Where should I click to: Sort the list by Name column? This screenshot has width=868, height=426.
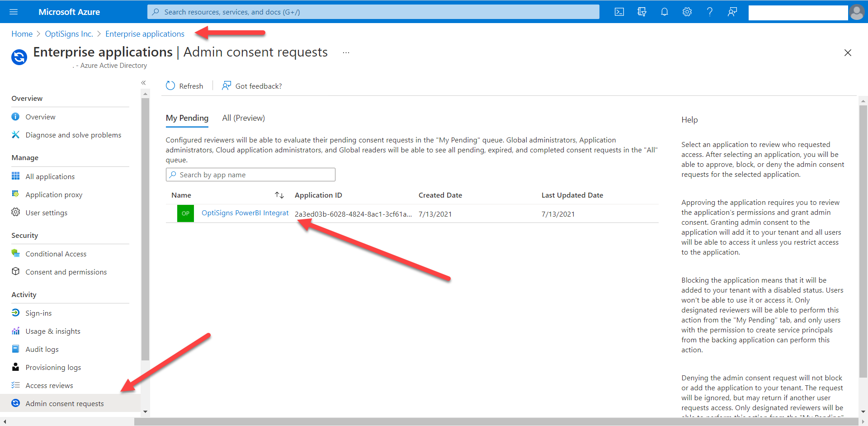[279, 195]
